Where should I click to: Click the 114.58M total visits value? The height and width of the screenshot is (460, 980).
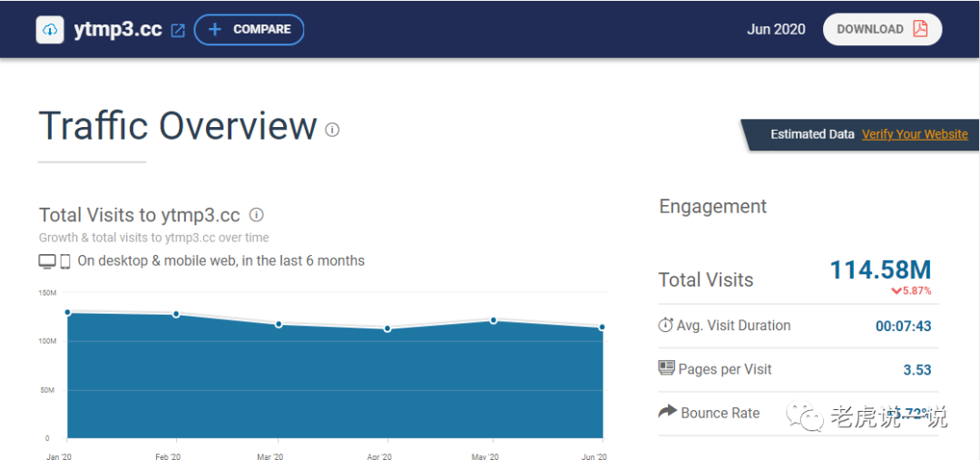pyautogui.click(x=880, y=269)
